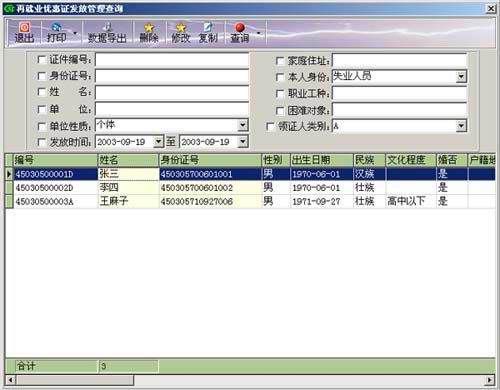
Task: Click the 困难对象 input field
Action: point(400,110)
